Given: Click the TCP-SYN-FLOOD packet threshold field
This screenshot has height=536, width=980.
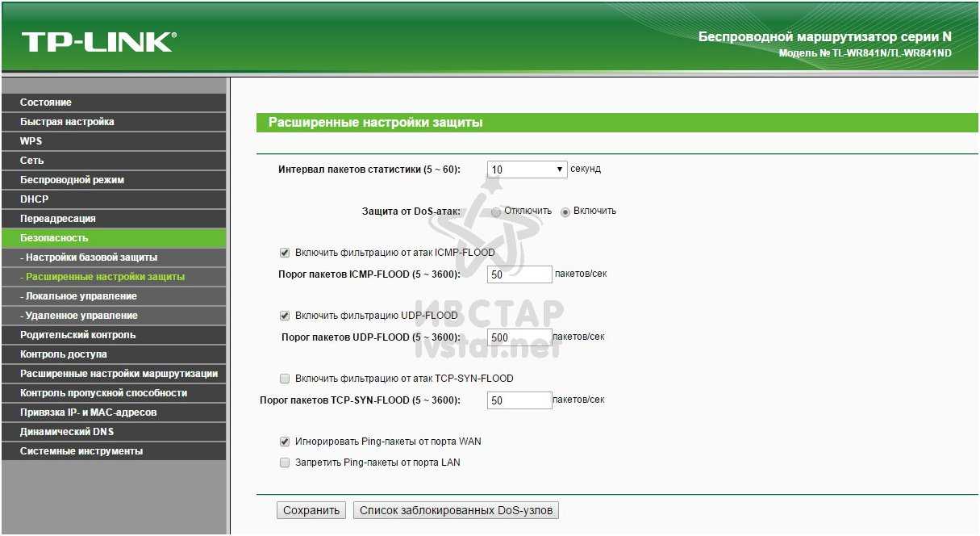Looking at the screenshot, I should pos(519,400).
